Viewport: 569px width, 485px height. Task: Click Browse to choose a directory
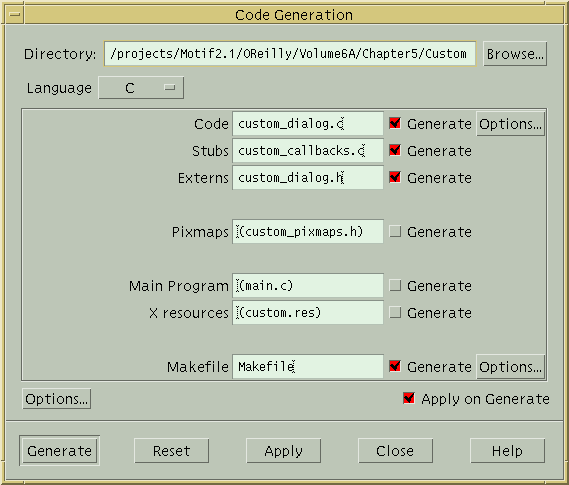(515, 54)
